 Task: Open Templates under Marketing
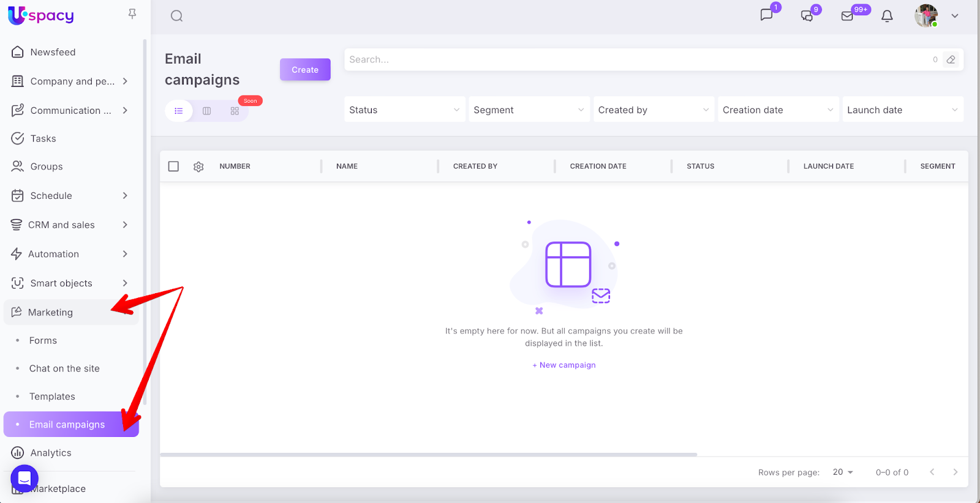[52, 397]
